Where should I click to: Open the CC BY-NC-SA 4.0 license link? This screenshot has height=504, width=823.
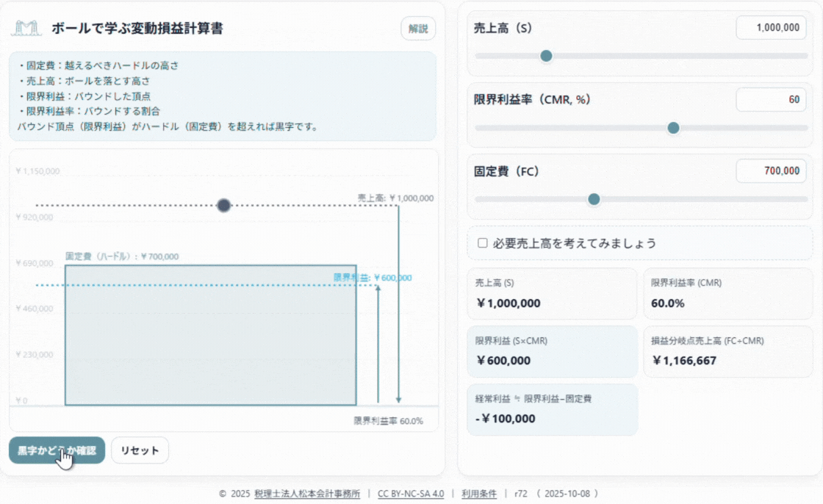click(411, 494)
